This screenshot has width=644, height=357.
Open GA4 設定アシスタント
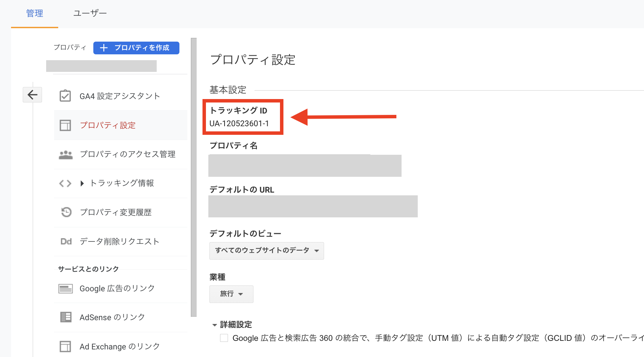coord(120,96)
